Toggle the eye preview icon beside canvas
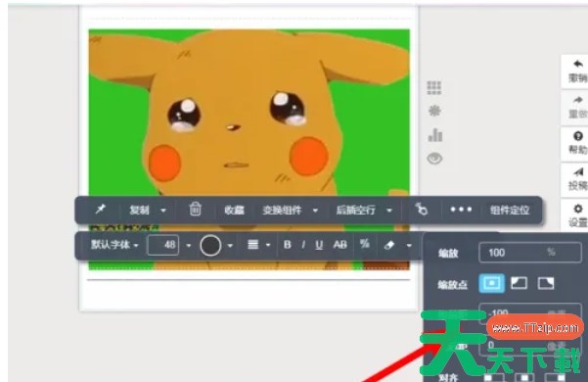This screenshot has width=588, height=382. click(x=434, y=159)
